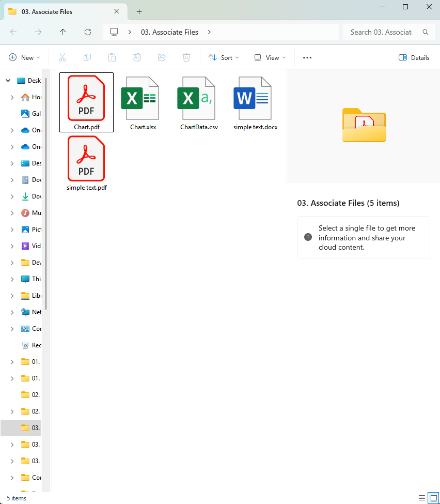Collapse the Desktop tree in the sidebar
The width and height of the screenshot is (440, 504).
pyautogui.click(x=8, y=80)
